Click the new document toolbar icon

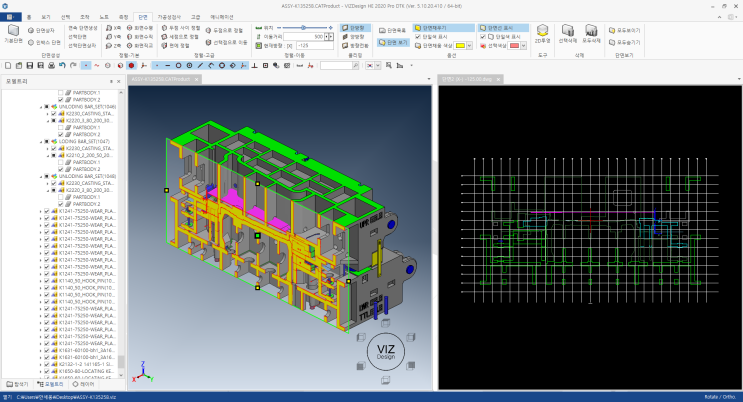[8, 65]
